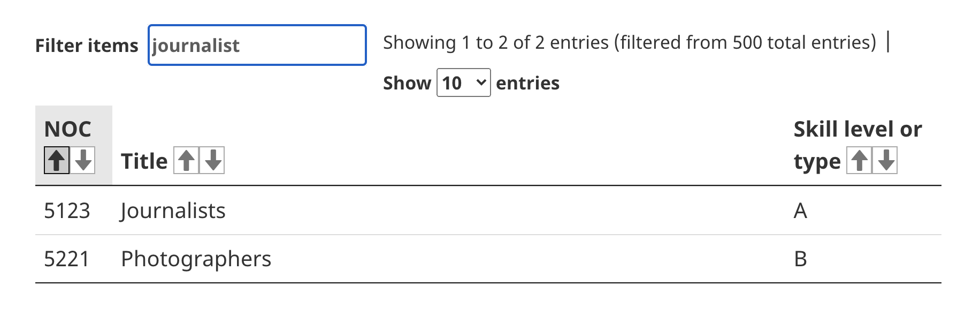Click the Filter items text field

[x=257, y=45]
